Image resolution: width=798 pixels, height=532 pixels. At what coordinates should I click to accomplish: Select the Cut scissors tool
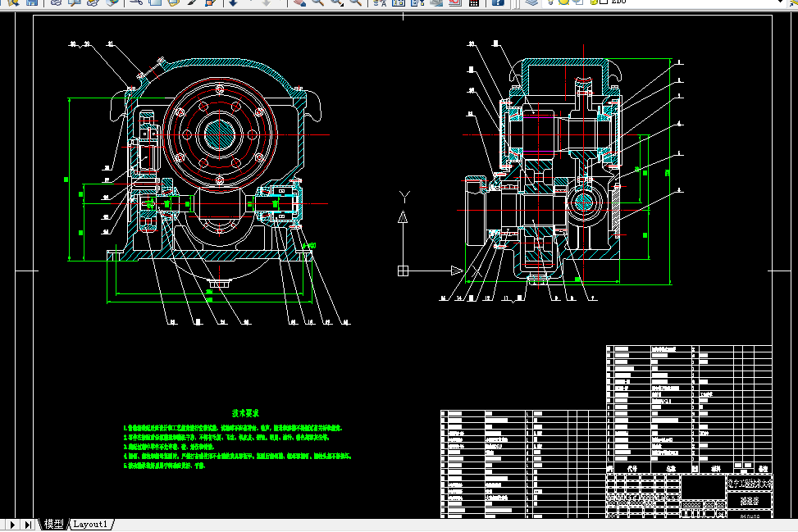click(136, 2)
